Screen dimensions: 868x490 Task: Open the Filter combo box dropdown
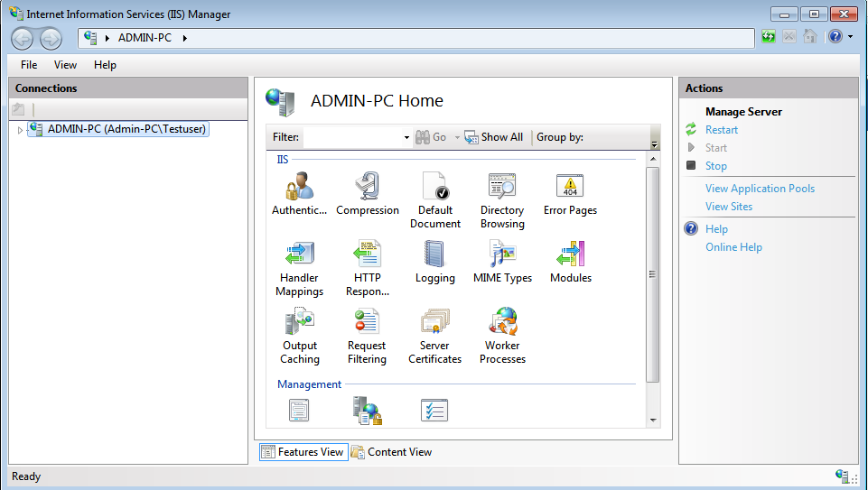406,137
